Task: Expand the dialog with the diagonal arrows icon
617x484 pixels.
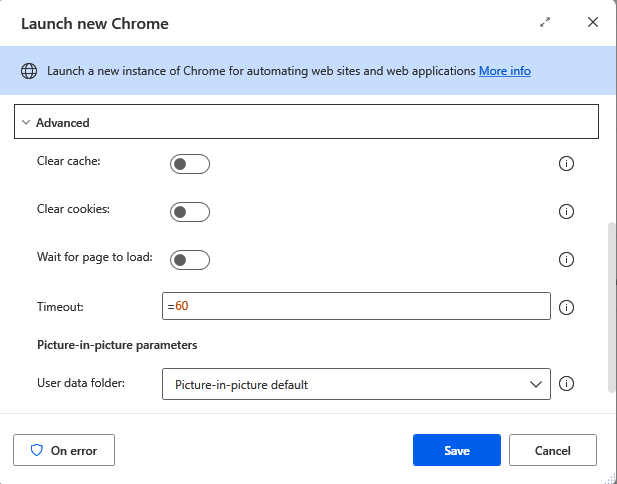Action: click(x=545, y=22)
